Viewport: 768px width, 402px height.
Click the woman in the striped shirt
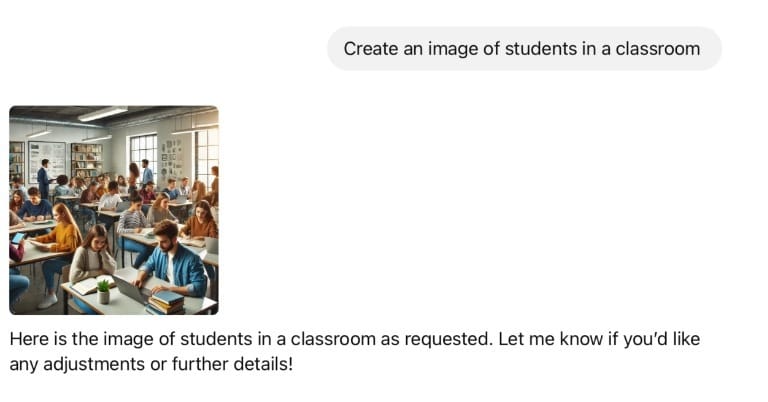[x=133, y=216]
